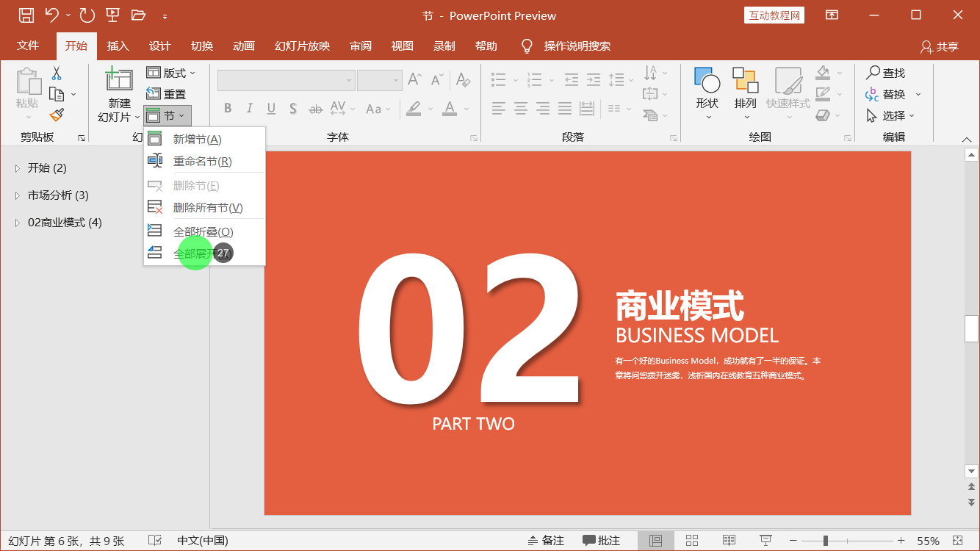980x551 pixels.
Task: Toggle Underline formatting button
Action: point(271,109)
